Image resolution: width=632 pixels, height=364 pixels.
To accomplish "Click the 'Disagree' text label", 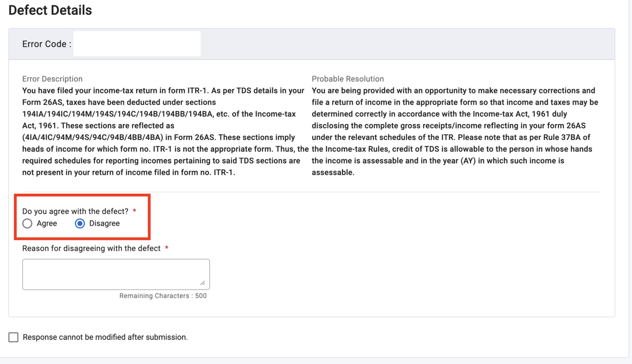I will click(x=104, y=223).
